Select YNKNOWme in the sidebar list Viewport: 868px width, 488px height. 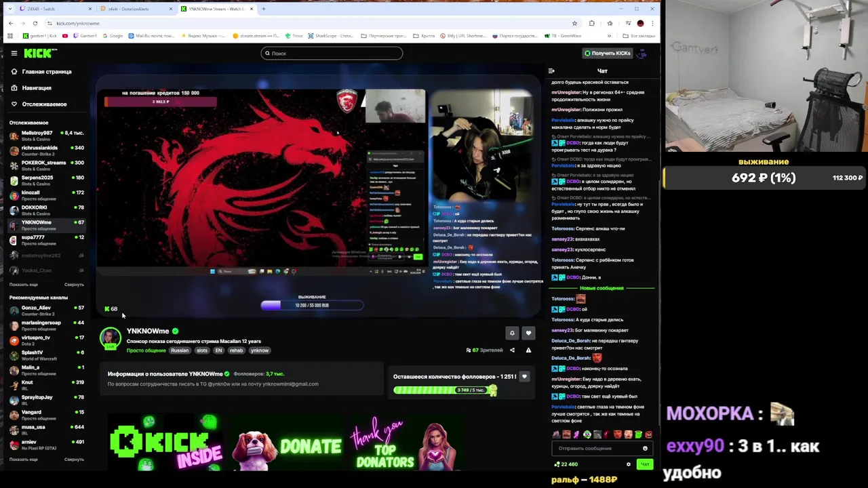(46, 224)
